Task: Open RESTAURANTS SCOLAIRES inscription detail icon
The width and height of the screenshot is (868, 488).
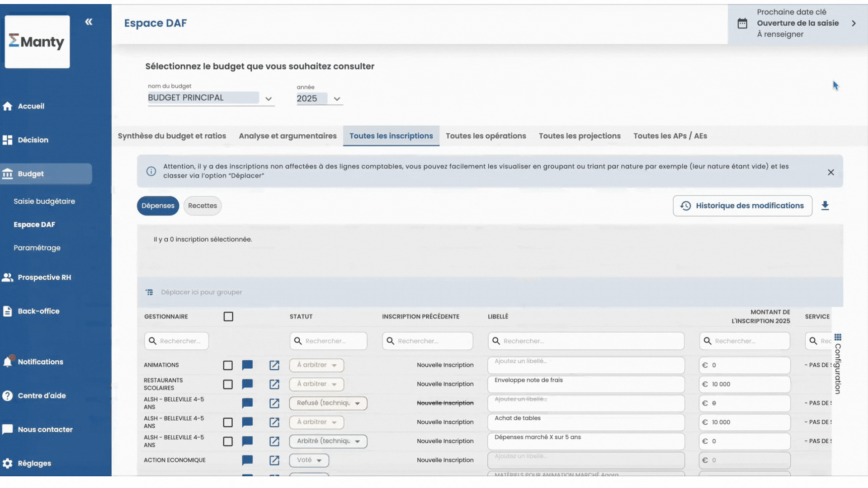Action: tap(274, 384)
